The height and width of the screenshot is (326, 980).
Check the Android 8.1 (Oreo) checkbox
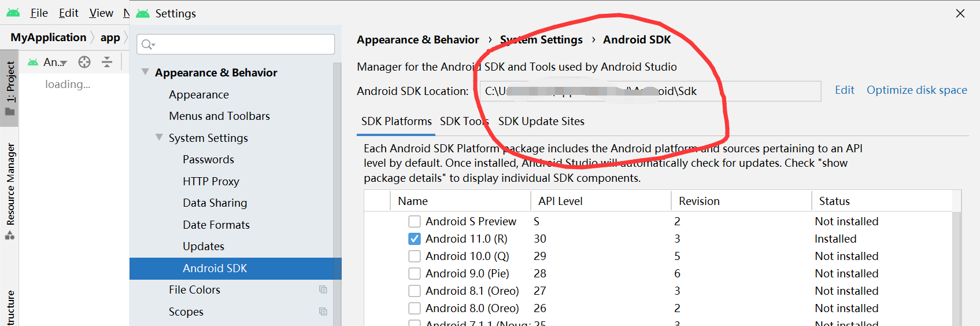click(415, 291)
